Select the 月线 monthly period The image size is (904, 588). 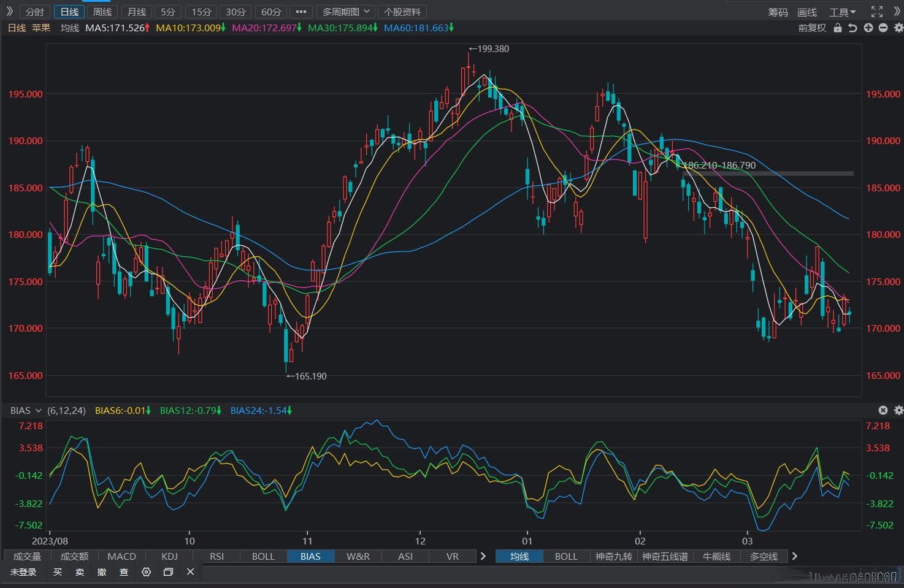pyautogui.click(x=136, y=12)
